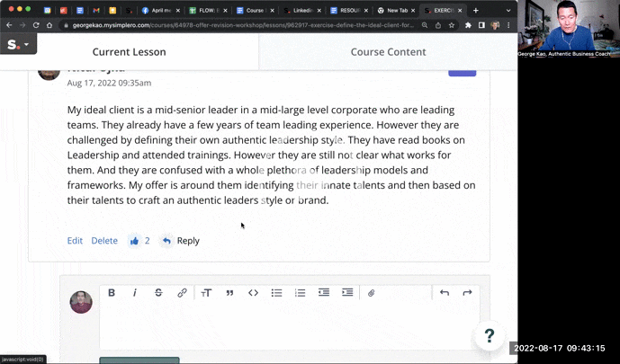Reload the current browser page
This screenshot has width=620, height=364.
[36, 25]
